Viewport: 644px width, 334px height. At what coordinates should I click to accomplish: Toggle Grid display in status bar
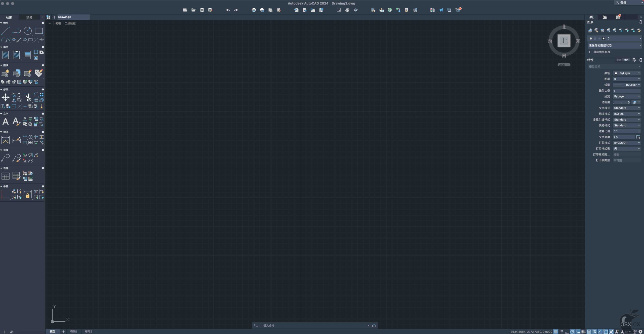[x=556, y=332]
